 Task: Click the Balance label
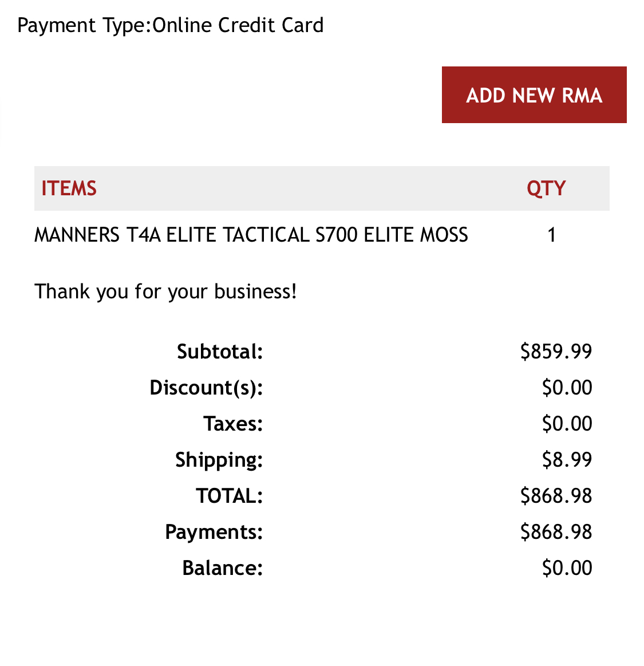coord(223,568)
